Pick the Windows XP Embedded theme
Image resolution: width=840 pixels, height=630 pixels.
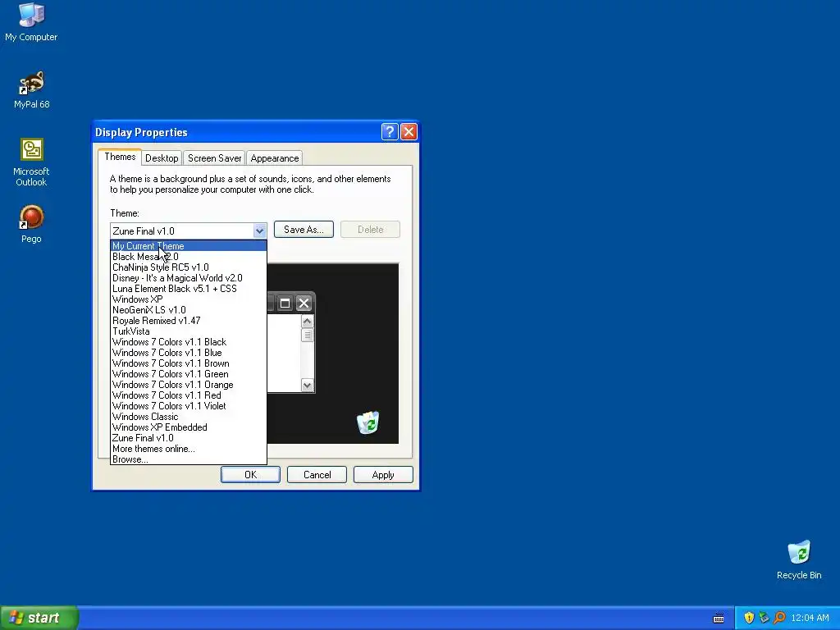[x=189, y=427]
